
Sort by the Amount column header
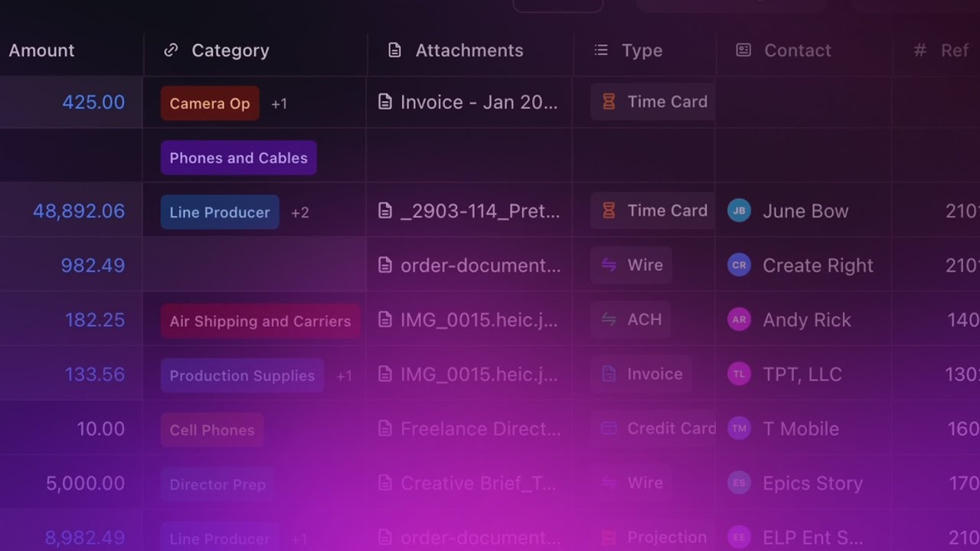coord(41,51)
